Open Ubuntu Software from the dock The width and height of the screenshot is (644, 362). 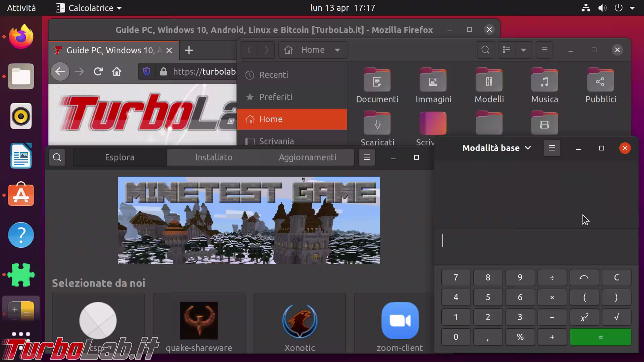(x=21, y=194)
